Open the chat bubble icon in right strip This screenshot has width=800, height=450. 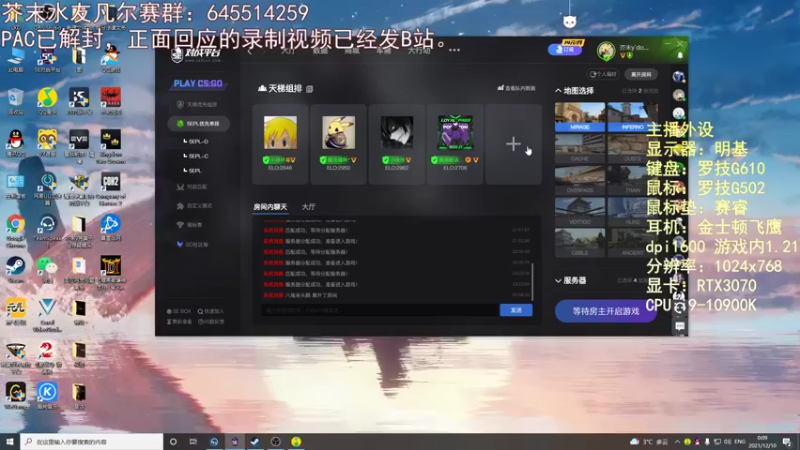click(679, 326)
